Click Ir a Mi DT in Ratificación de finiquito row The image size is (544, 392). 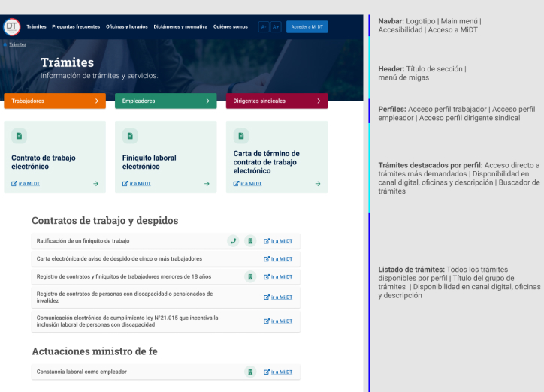coord(278,241)
